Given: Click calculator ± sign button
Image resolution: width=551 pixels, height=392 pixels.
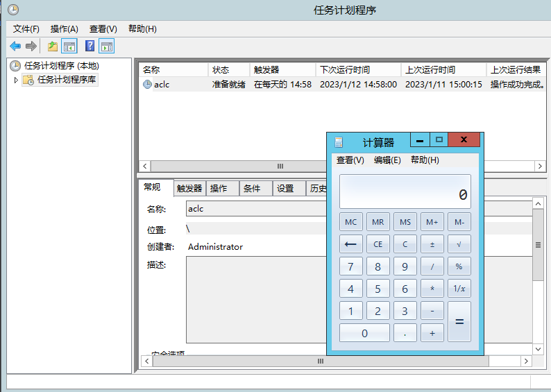Looking at the screenshot, I should [432, 244].
